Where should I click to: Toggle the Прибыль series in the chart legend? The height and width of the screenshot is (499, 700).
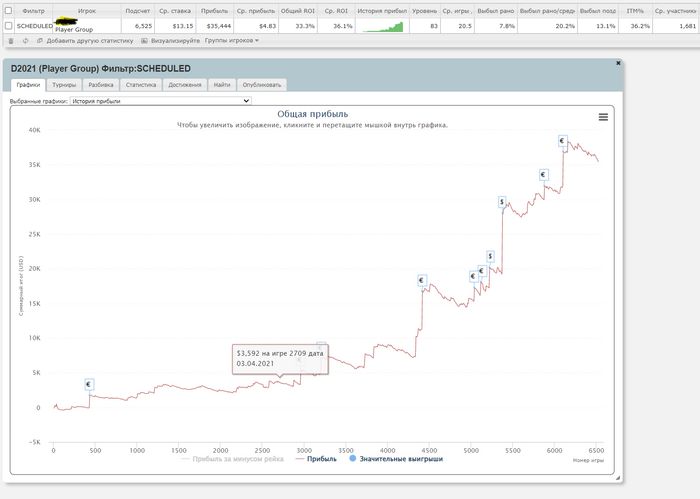[x=317, y=459]
